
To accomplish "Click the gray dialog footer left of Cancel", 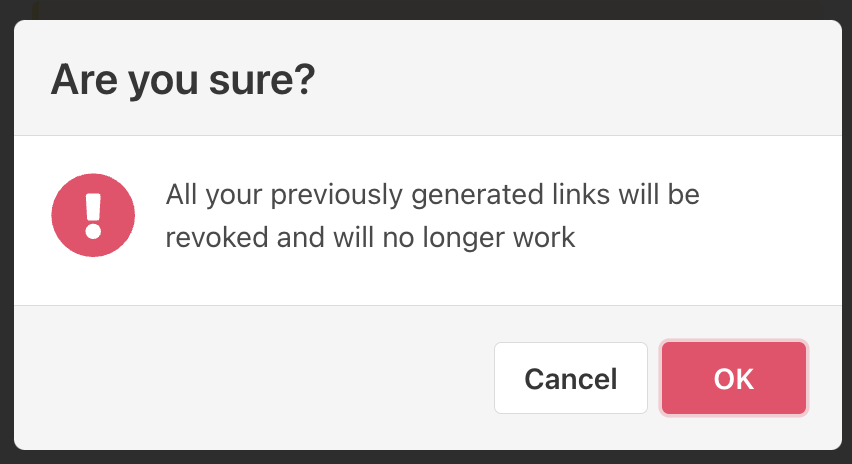I will [250, 378].
